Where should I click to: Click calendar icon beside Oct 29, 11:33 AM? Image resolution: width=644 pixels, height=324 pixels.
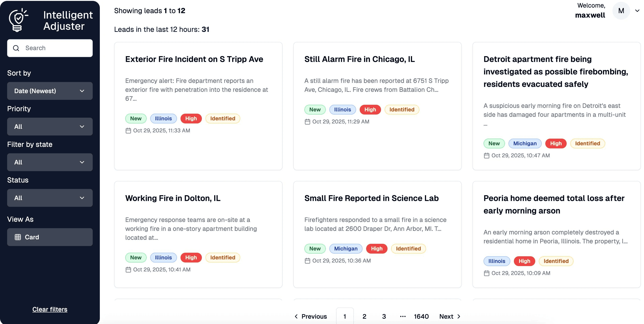pyautogui.click(x=128, y=131)
